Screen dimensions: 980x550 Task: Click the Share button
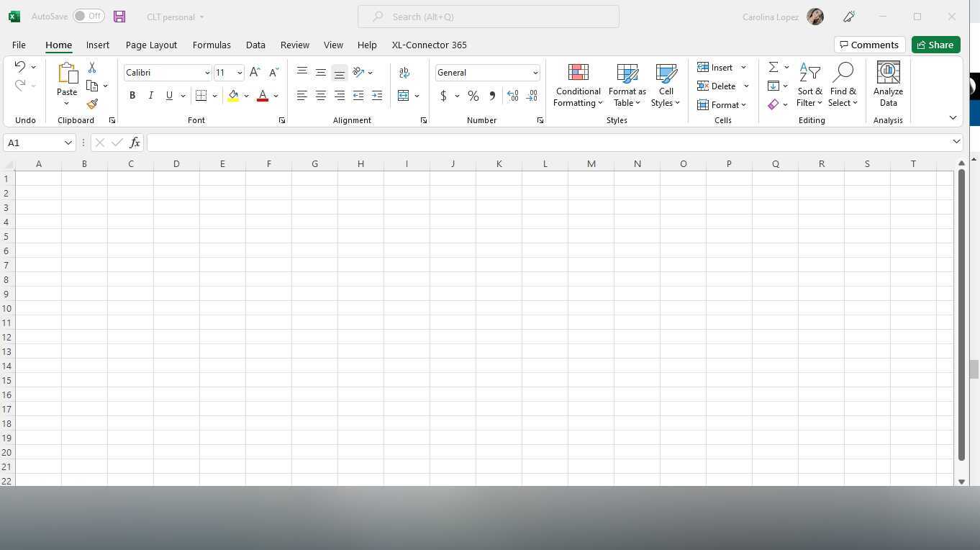pyautogui.click(x=935, y=45)
